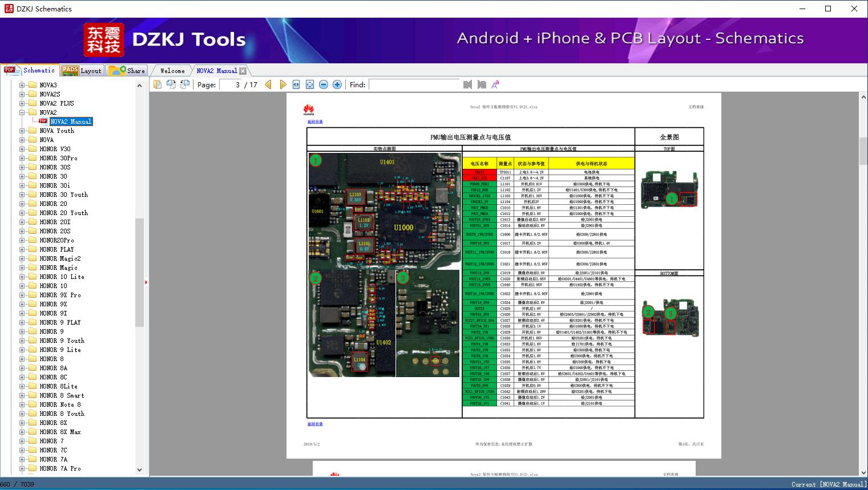Select the NOVA2 Manual document tab
868x490 pixels.
tap(217, 71)
